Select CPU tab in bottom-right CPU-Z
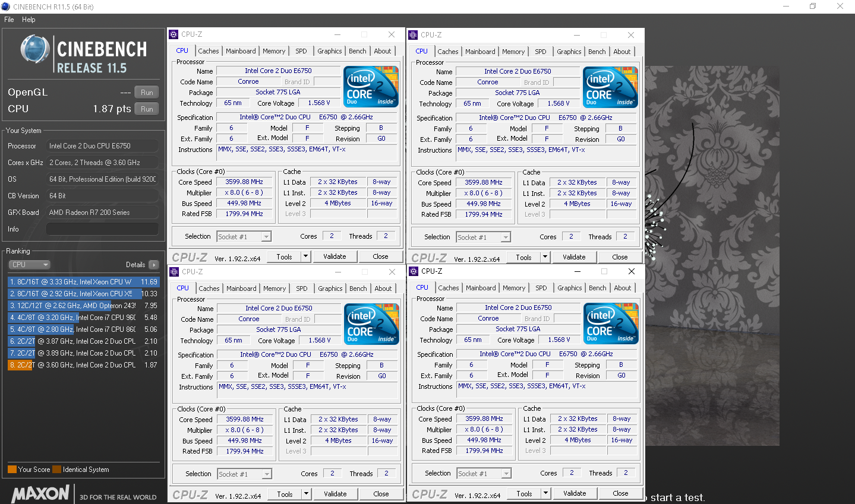This screenshot has width=855, height=504. [422, 287]
